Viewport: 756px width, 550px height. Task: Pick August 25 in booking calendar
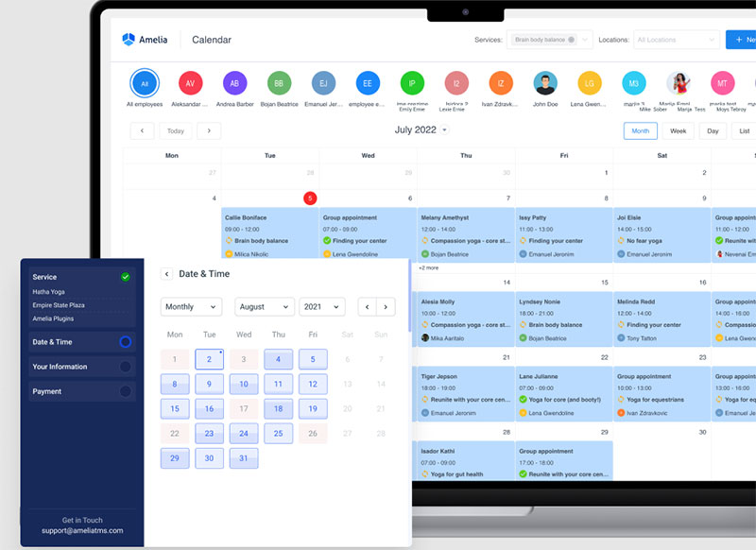click(278, 434)
